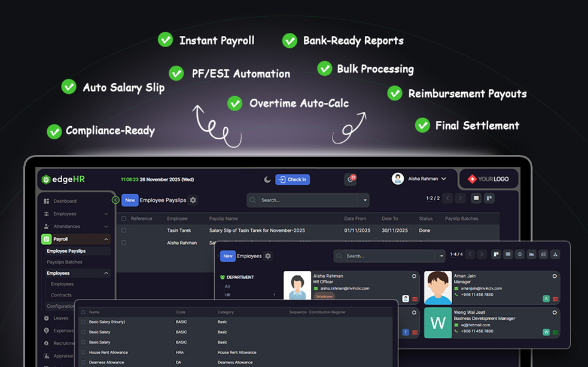This screenshot has height=367, width=588.
Task: Collapse the Payroll sidebar section
Action: (106, 239)
